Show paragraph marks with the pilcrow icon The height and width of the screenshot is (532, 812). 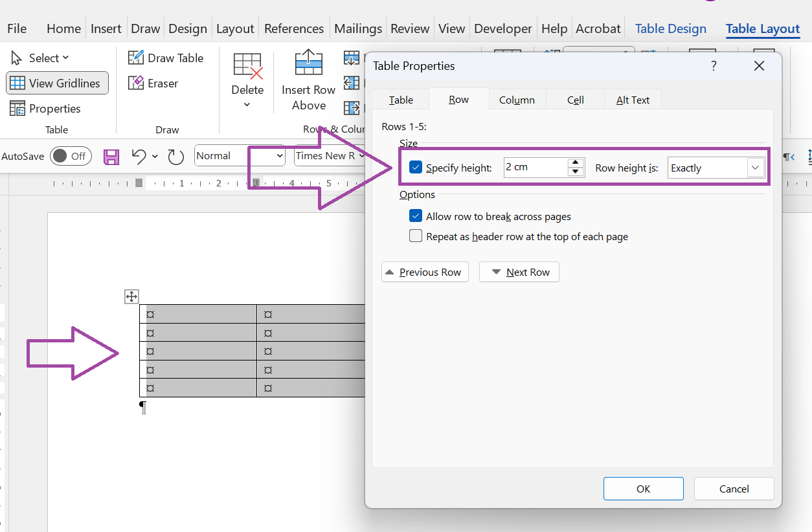(785, 157)
